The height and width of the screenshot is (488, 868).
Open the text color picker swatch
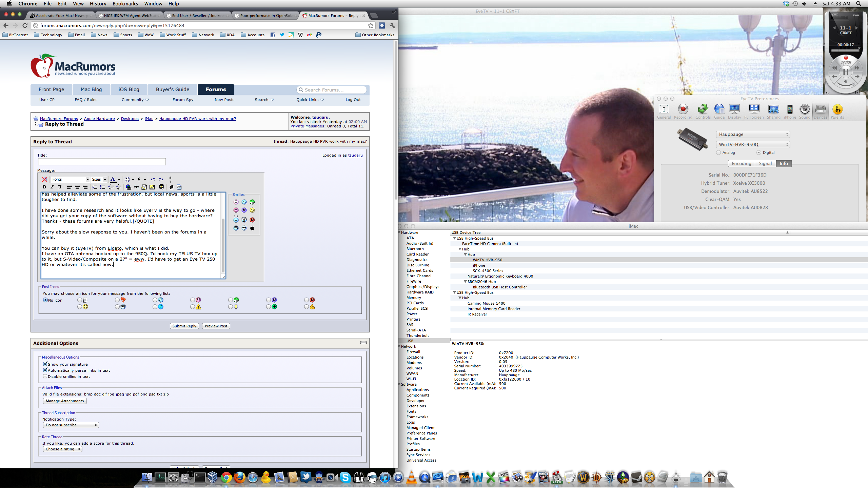coord(113,179)
